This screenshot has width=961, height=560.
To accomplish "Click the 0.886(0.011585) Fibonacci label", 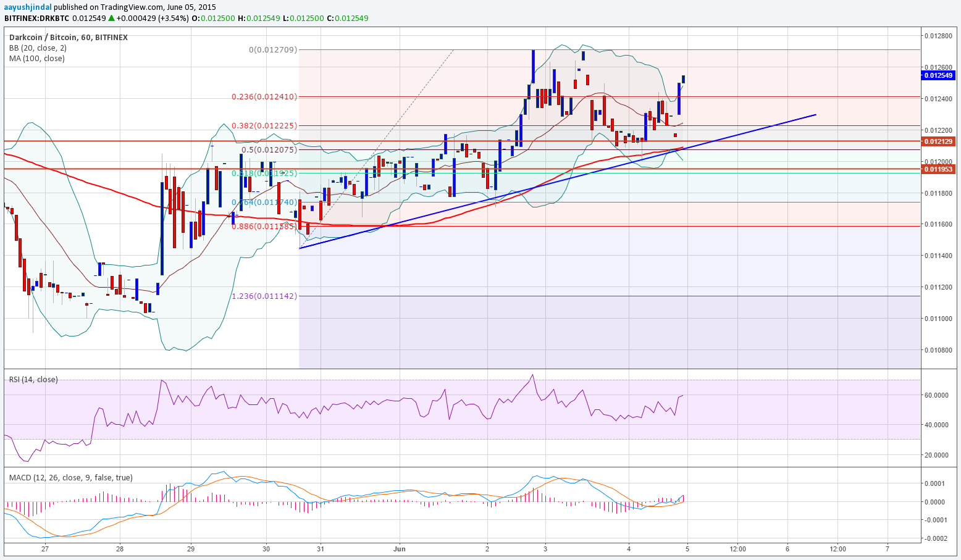I will pos(264,226).
